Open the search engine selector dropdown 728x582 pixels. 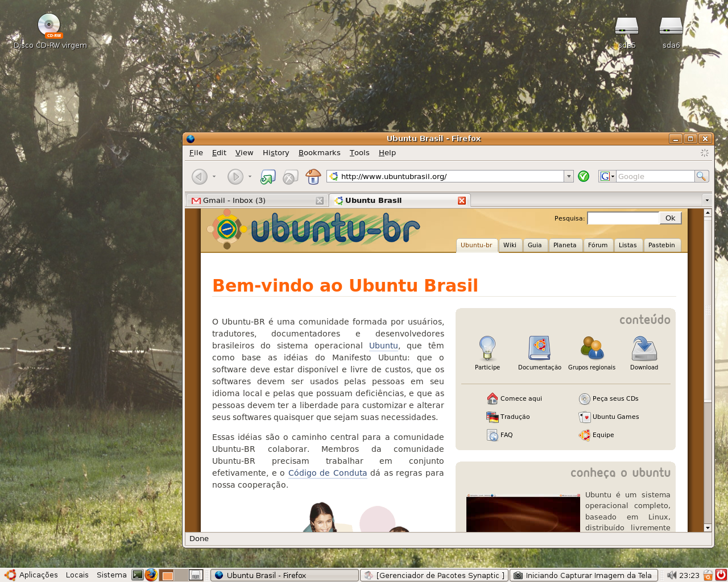[x=607, y=176]
